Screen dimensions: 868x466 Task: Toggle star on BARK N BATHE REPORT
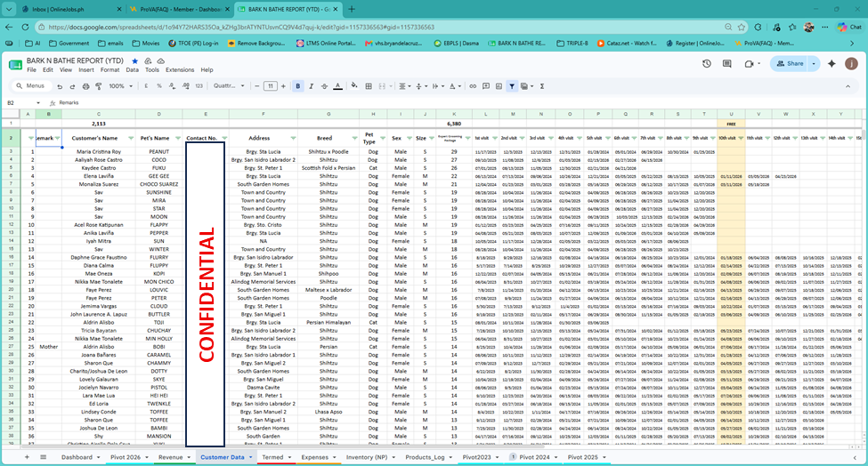(x=134, y=60)
